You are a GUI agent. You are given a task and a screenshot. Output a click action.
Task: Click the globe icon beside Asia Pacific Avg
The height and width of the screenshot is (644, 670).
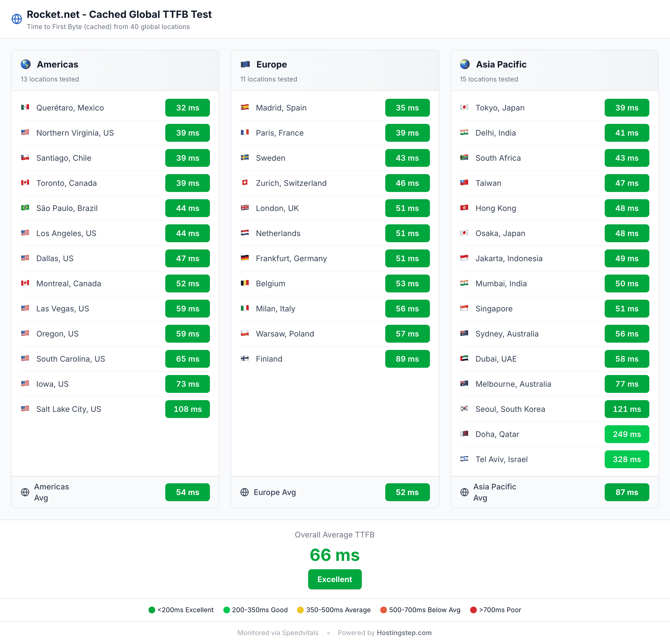coord(465,492)
